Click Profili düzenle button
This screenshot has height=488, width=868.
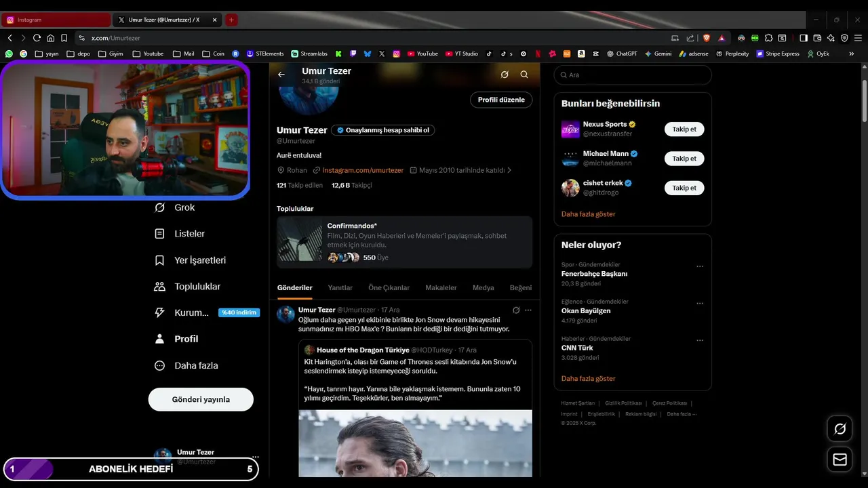coord(501,100)
